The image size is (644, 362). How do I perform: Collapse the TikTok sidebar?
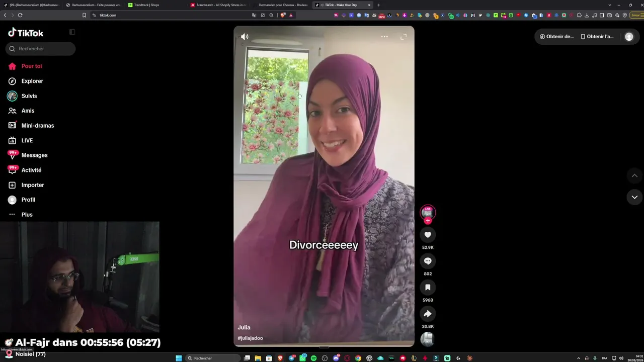pos(72,32)
